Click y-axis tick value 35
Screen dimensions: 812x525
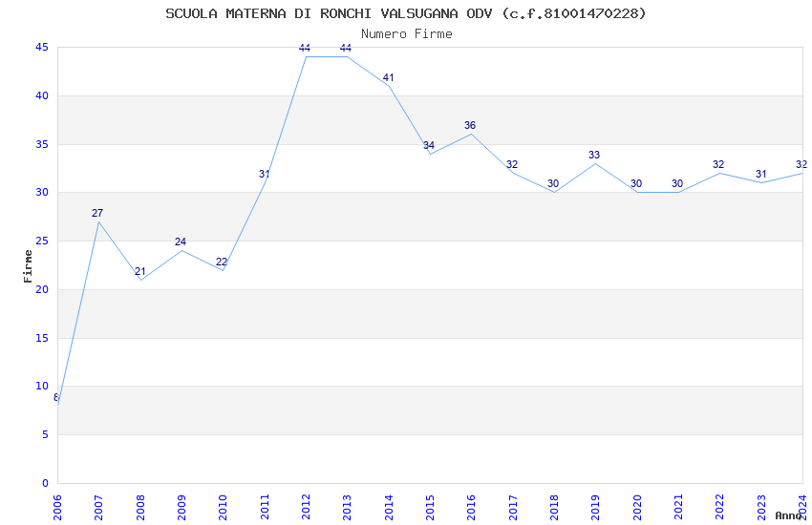[x=42, y=144]
